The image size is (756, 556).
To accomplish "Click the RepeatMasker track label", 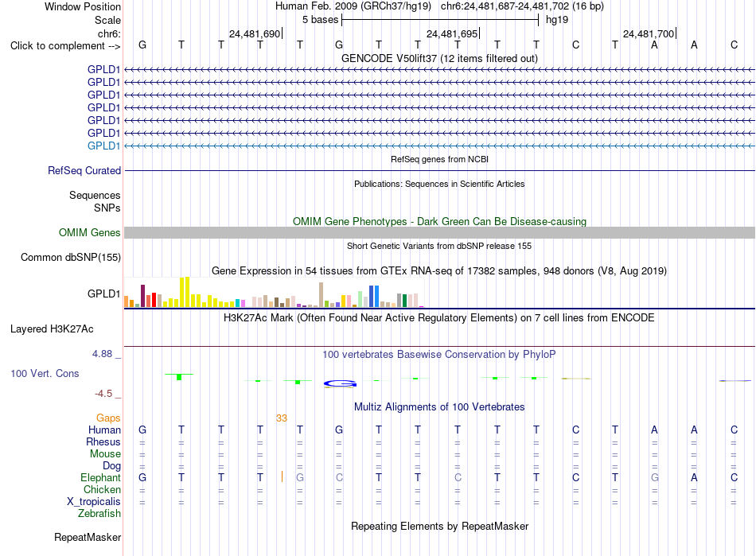I will click(x=88, y=537).
